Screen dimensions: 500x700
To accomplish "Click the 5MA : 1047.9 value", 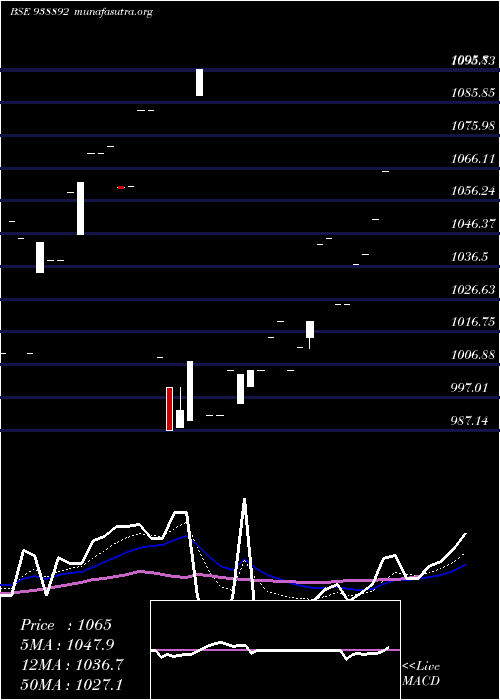I will (67, 645).
